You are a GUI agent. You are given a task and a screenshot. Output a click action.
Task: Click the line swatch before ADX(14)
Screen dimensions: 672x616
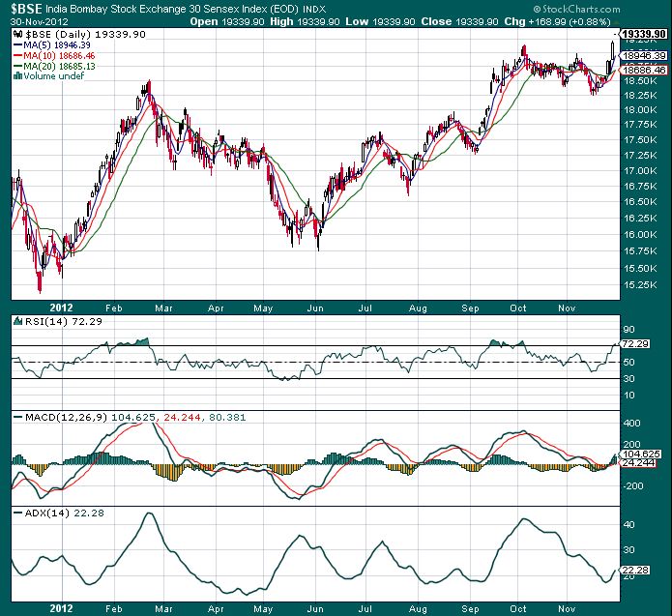coord(18,513)
